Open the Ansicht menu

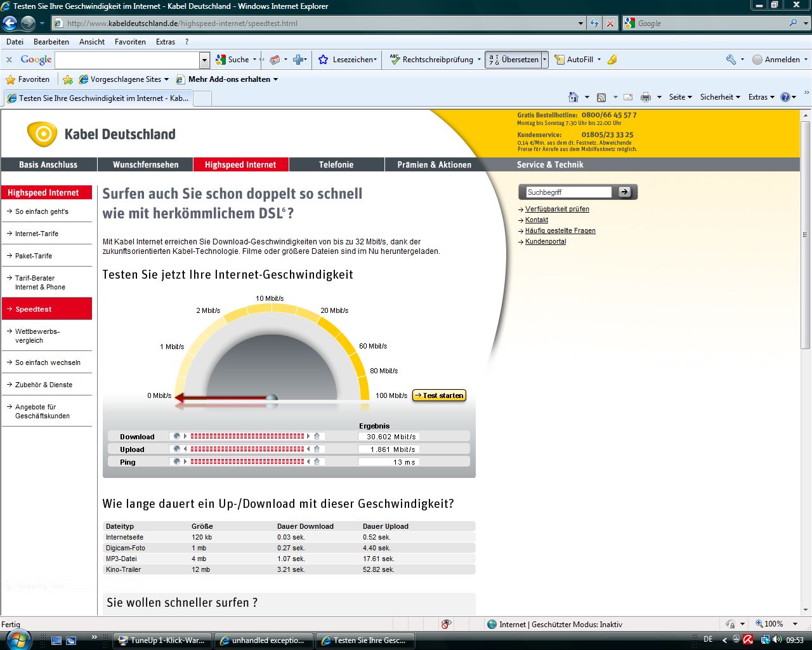pyautogui.click(x=92, y=42)
